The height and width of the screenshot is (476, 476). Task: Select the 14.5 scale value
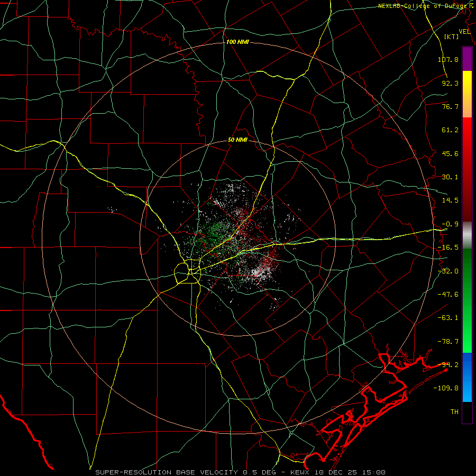point(450,200)
